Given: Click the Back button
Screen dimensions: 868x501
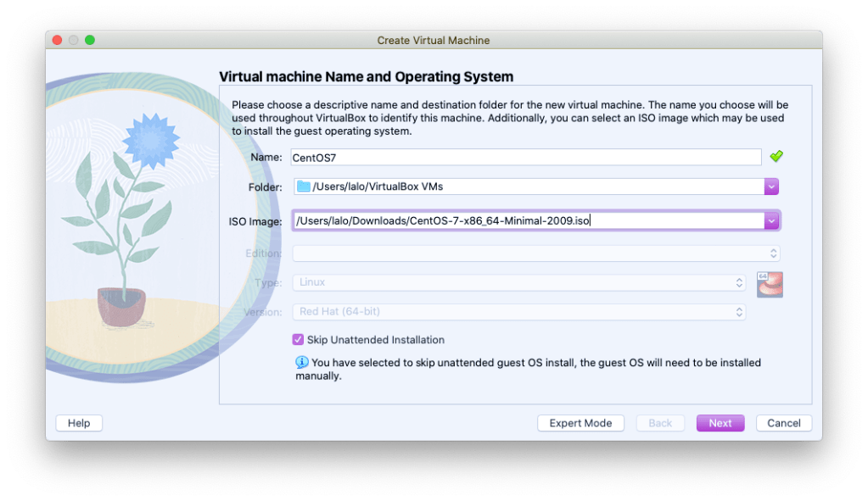Looking at the screenshot, I should point(660,423).
